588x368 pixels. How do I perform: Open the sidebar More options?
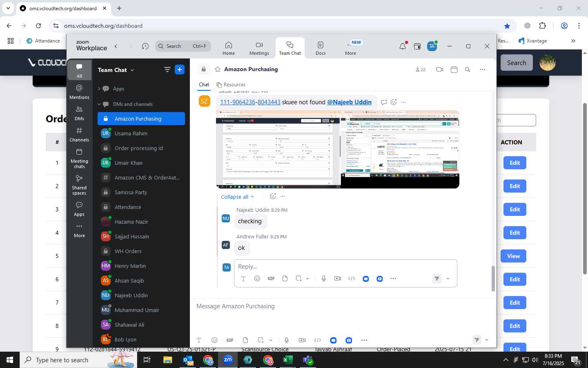coord(79,230)
